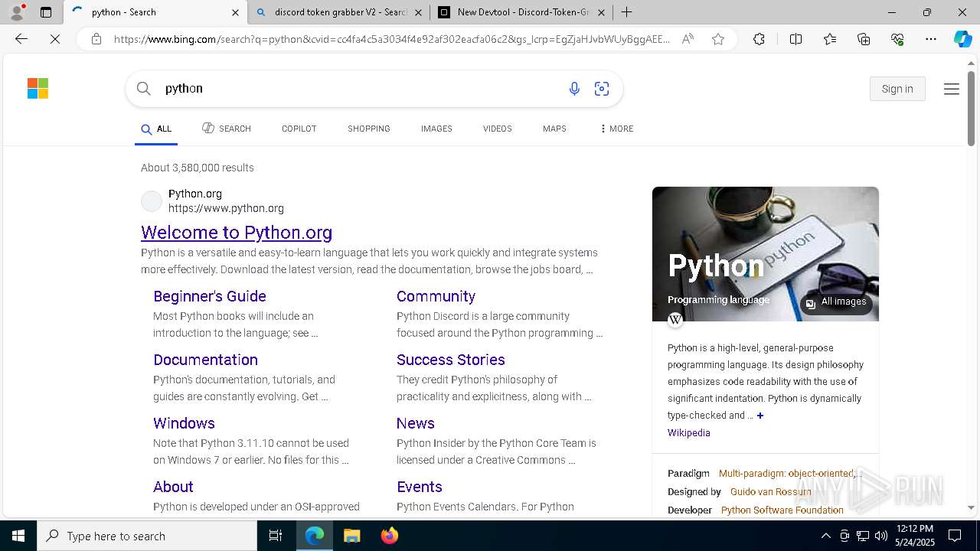The width and height of the screenshot is (980, 551).
Task: Open the IMAGES results tab
Action: (x=436, y=129)
